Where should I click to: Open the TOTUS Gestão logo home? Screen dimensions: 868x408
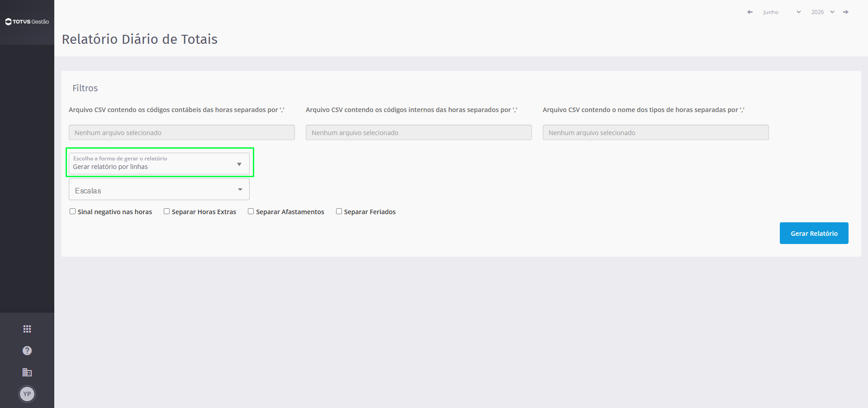tap(27, 22)
